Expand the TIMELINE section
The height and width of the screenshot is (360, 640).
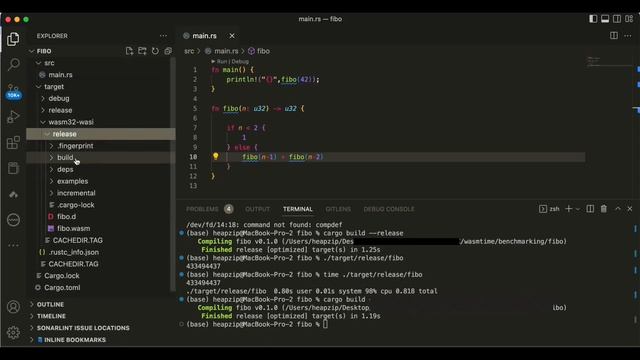point(51,316)
